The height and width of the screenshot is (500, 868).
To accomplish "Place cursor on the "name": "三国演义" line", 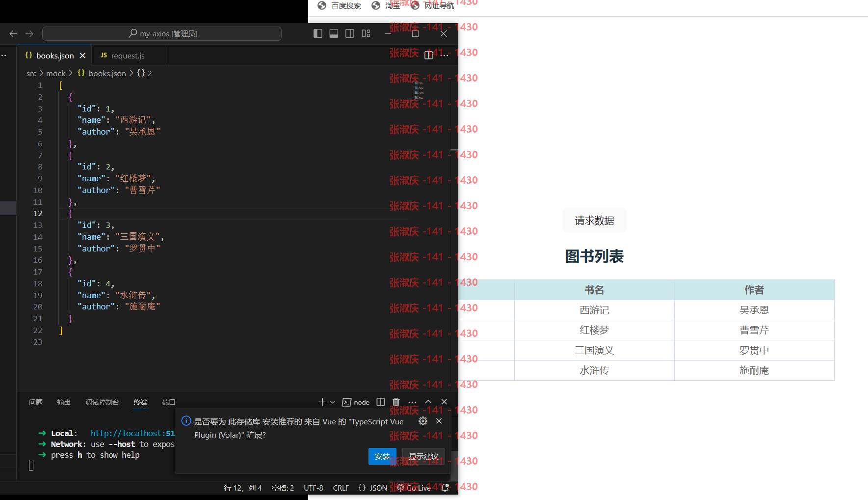I will [121, 237].
